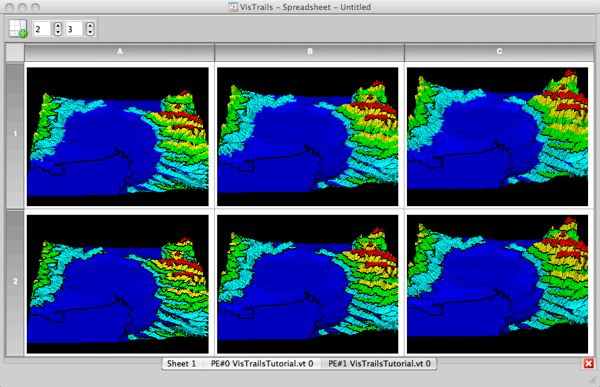Increase the column count stepper

(90, 26)
